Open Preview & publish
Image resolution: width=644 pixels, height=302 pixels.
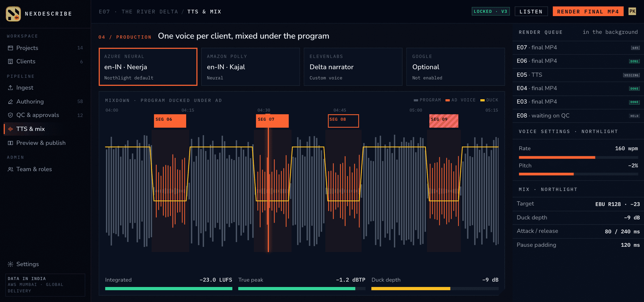(x=45, y=143)
